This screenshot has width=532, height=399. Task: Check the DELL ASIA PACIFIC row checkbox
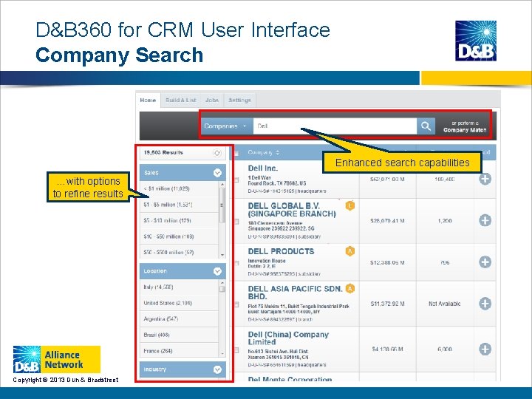(236, 304)
